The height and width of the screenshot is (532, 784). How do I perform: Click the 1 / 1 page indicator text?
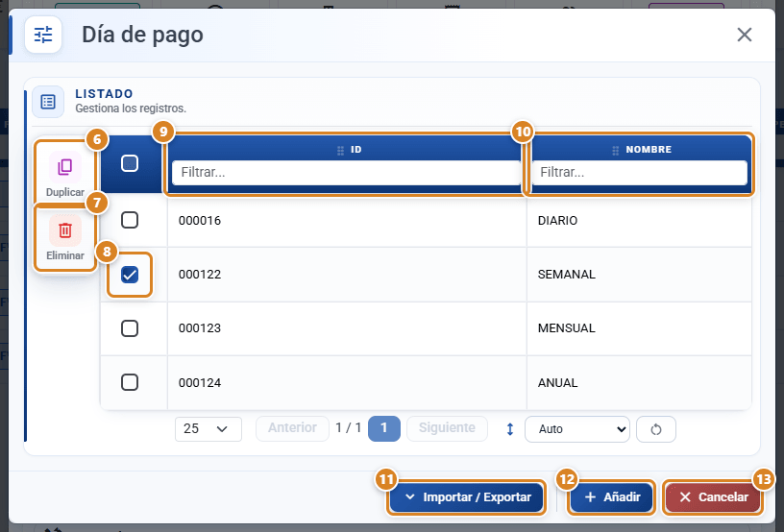[x=349, y=428]
